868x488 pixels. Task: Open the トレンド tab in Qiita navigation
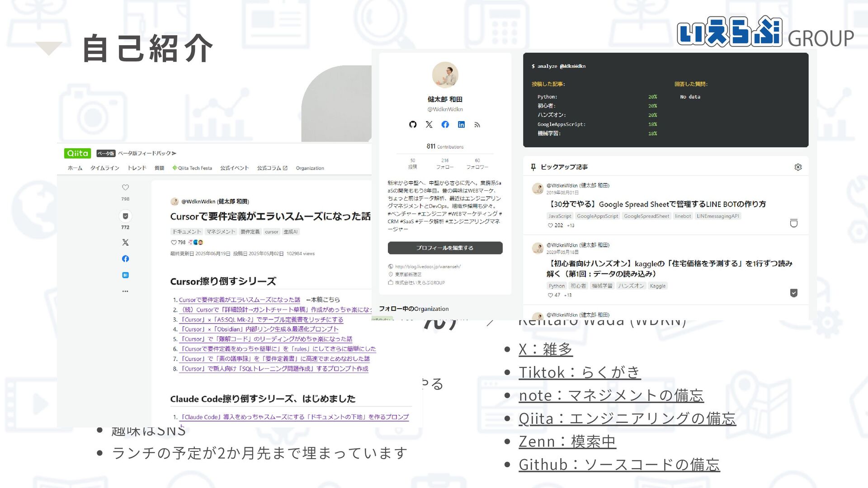(137, 168)
